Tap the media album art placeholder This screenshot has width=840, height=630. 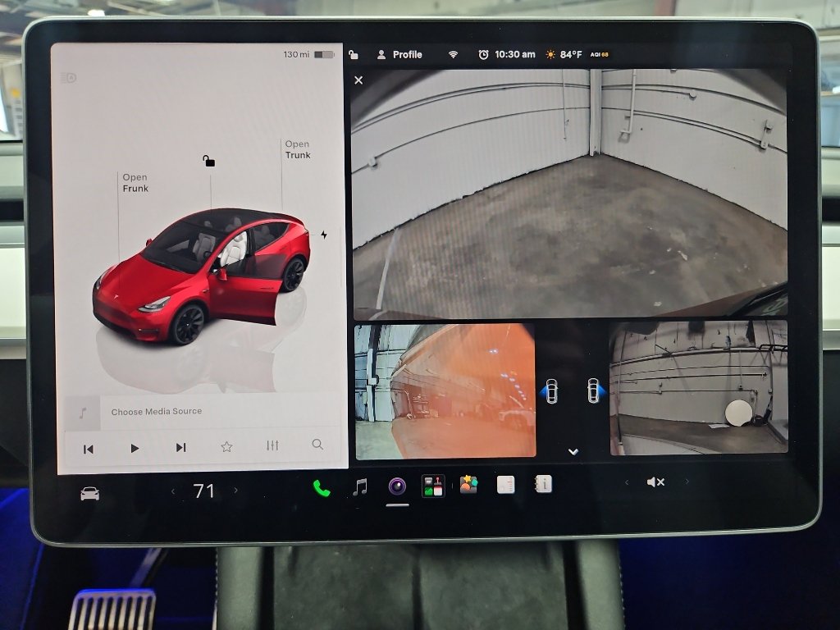(x=83, y=413)
